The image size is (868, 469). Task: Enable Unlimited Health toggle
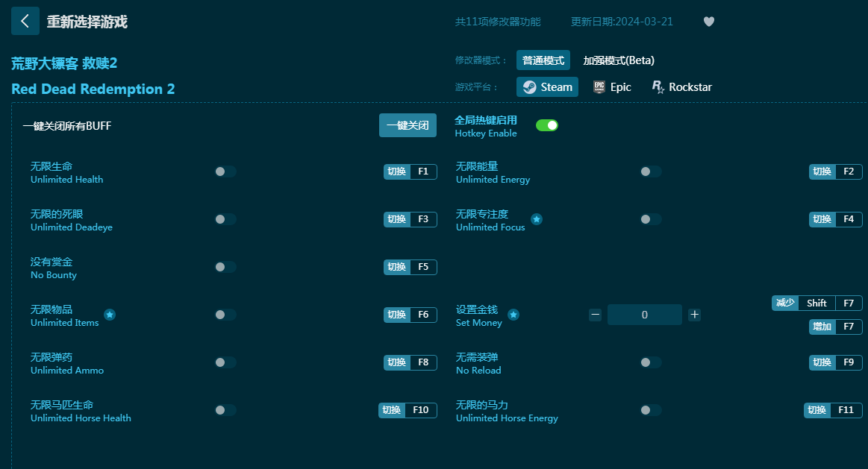225,171
